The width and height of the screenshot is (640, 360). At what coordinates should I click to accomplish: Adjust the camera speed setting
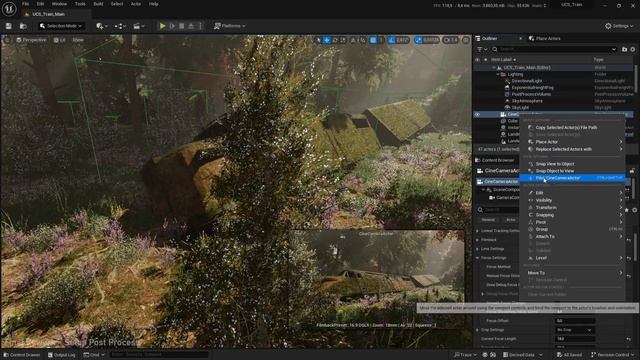pyautogui.click(x=451, y=40)
